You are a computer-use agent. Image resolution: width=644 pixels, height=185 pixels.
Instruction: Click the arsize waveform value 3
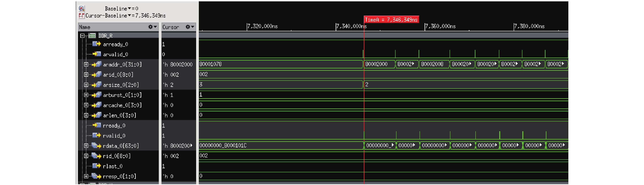point(201,84)
